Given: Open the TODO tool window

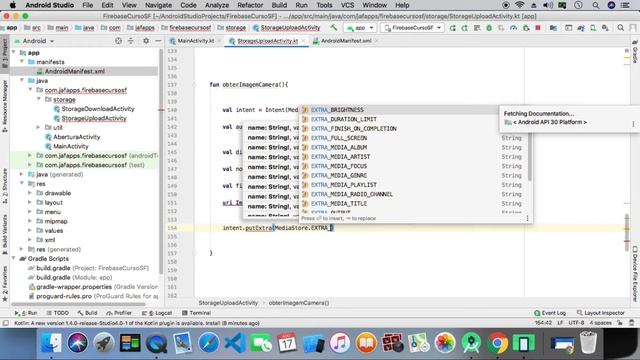Looking at the screenshot, I should (57, 313).
